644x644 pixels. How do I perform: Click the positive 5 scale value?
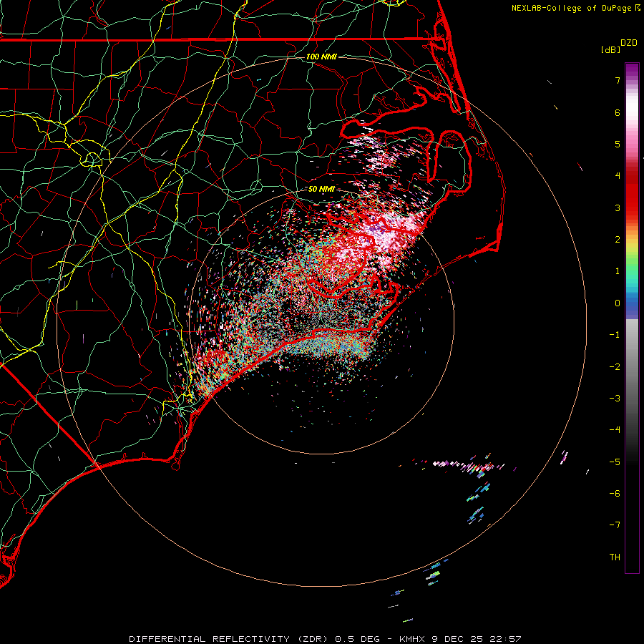[x=618, y=144]
